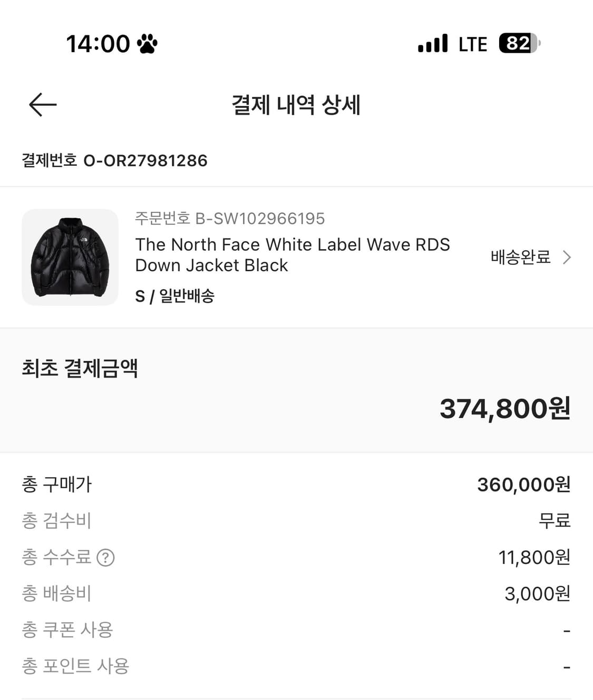The height and width of the screenshot is (700, 593).
Task: Tap the 결제 내역 상세 page title
Action: tap(296, 104)
